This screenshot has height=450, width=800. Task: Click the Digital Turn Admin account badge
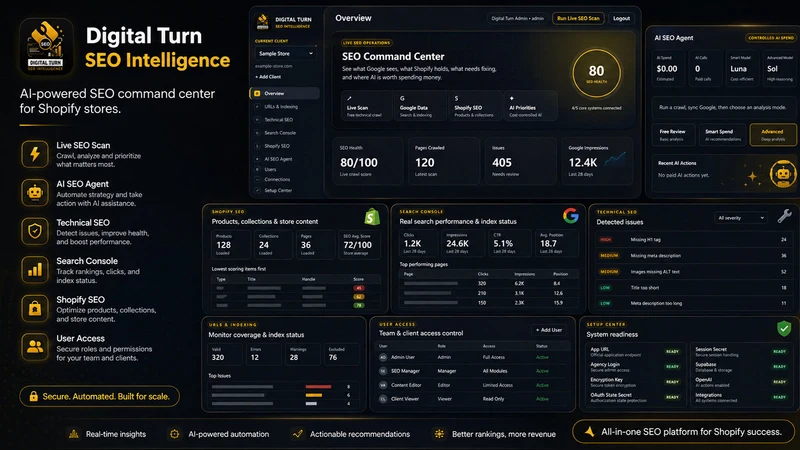tap(517, 18)
